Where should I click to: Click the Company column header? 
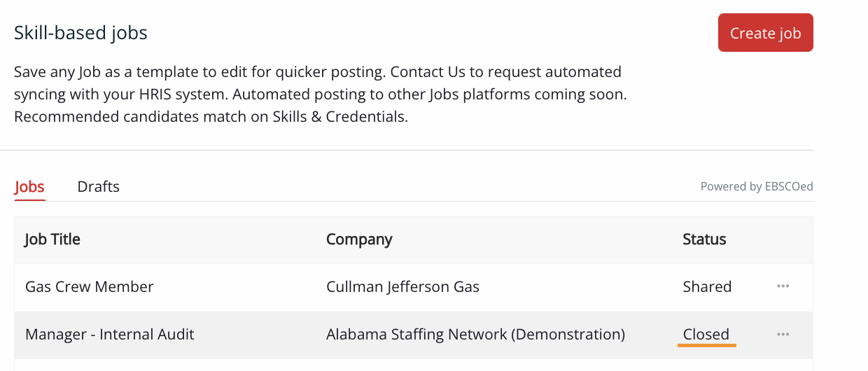click(x=358, y=239)
